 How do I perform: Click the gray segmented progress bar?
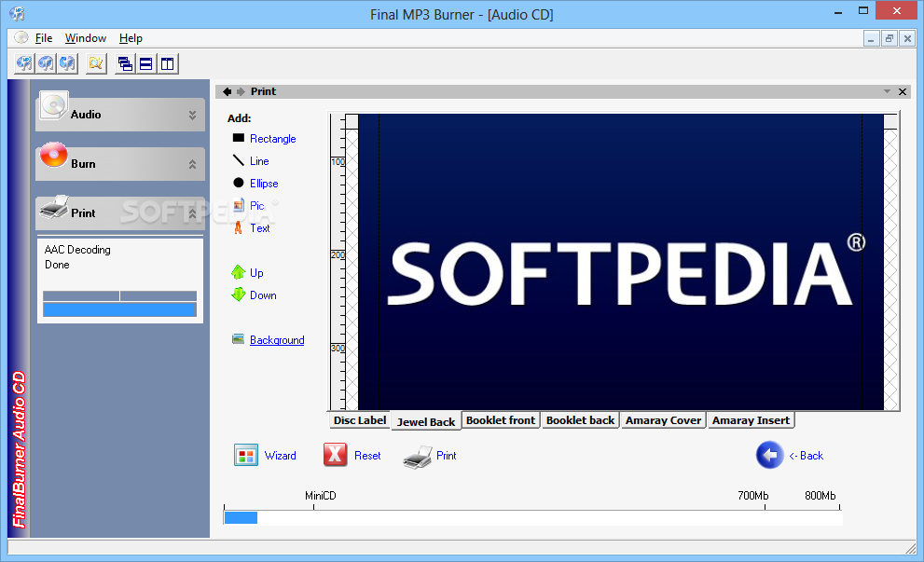pyautogui.click(x=119, y=295)
